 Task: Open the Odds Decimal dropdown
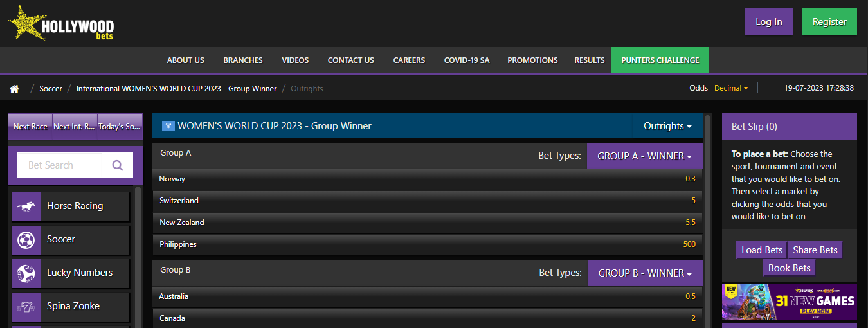731,88
